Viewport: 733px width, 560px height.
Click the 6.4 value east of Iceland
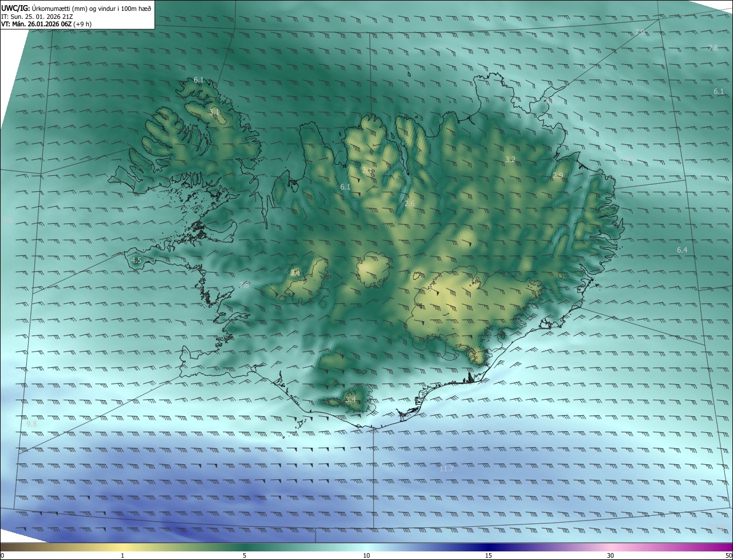(x=682, y=250)
